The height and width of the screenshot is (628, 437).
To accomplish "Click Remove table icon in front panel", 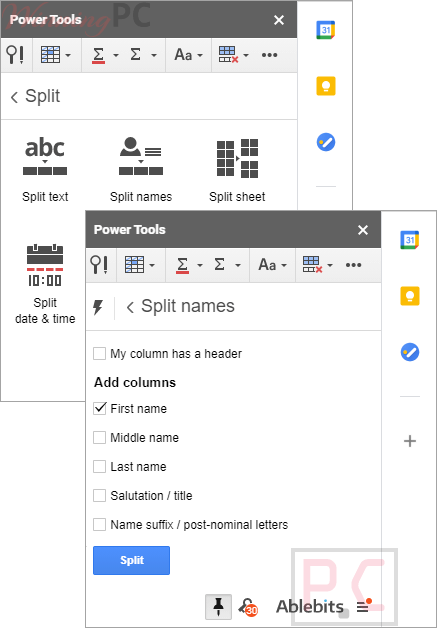I will 313,264.
